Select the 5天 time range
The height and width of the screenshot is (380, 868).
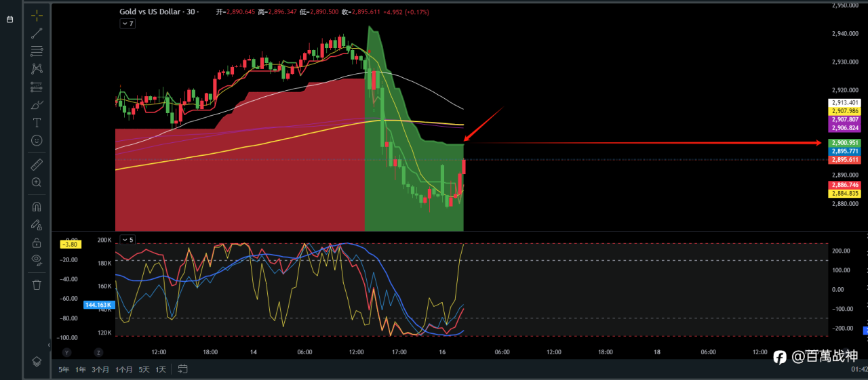144,369
